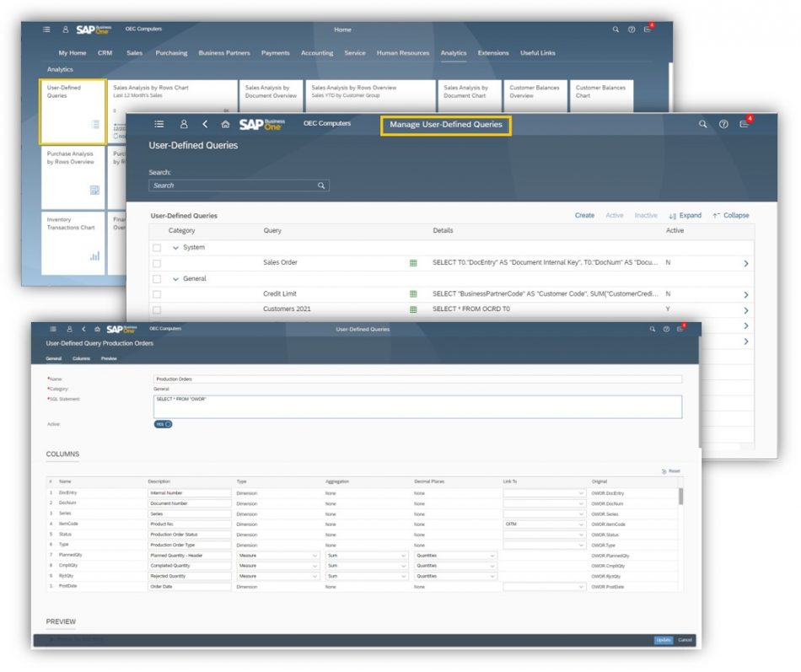This screenshot has width=801, height=672.
Task: Open notifications in Manage User-Defined Queries window
Action: [x=745, y=124]
